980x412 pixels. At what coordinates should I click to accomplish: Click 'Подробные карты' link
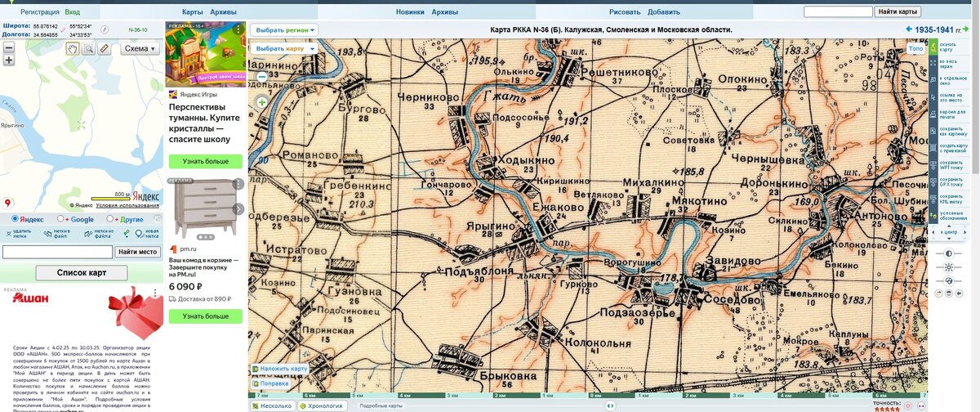(x=381, y=406)
